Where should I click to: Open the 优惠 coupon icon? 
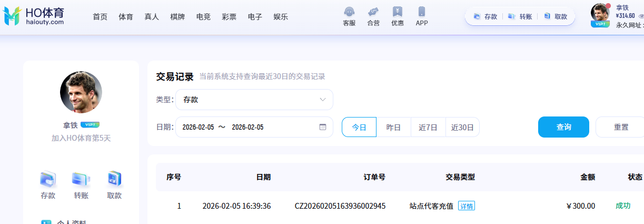pos(398,12)
